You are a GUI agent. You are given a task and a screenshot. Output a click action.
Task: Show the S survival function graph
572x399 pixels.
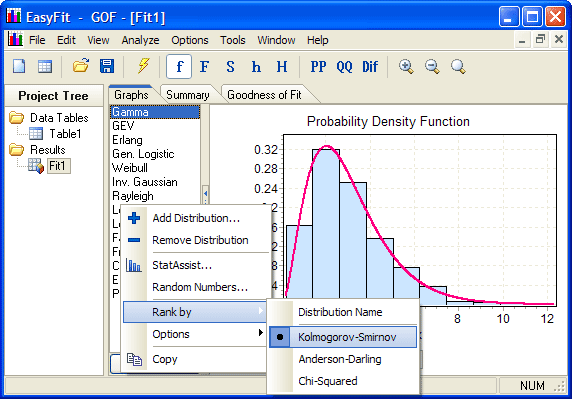pos(230,67)
